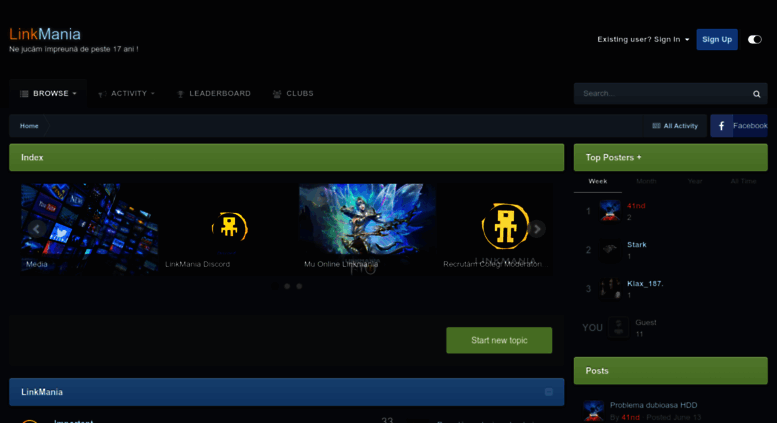The width and height of the screenshot is (777, 423).
Task: Open the Klax_187. profile link
Action: tap(645, 284)
